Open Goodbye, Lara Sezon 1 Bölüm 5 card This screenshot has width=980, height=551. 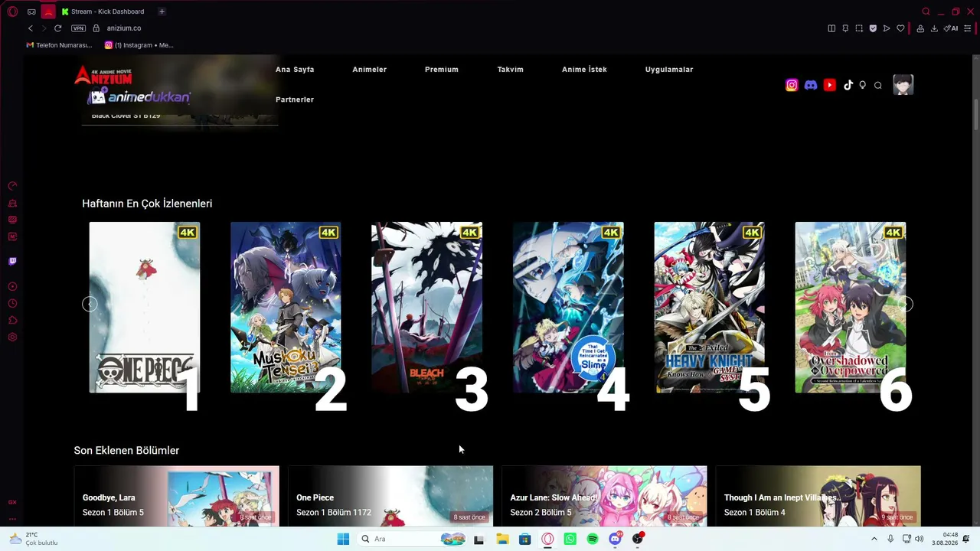(177, 496)
